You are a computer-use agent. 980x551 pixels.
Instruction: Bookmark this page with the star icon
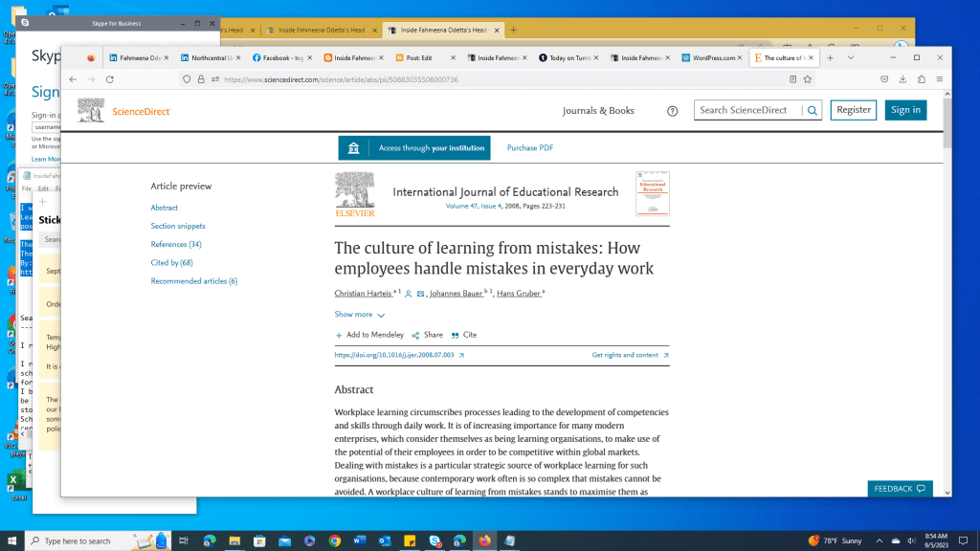coord(808,78)
